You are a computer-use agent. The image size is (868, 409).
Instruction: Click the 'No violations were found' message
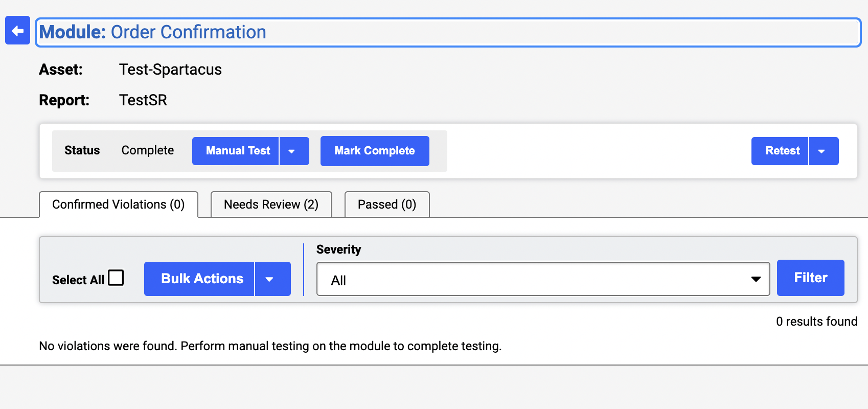pos(270,346)
